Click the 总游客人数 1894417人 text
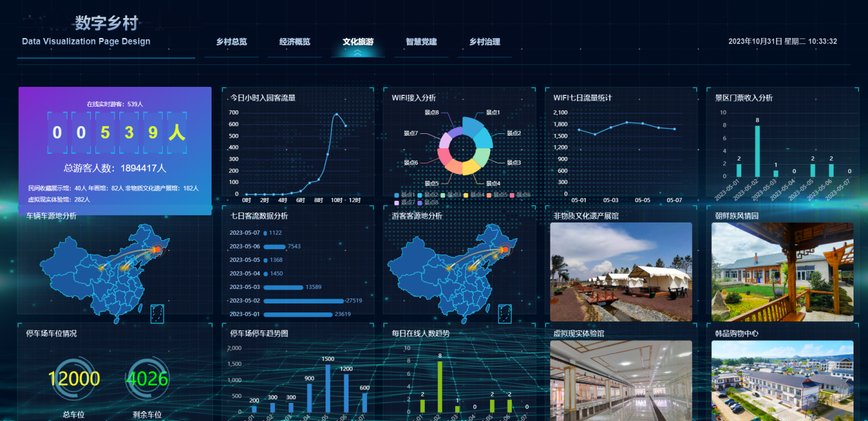This screenshot has width=868, height=421. pos(115,168)
